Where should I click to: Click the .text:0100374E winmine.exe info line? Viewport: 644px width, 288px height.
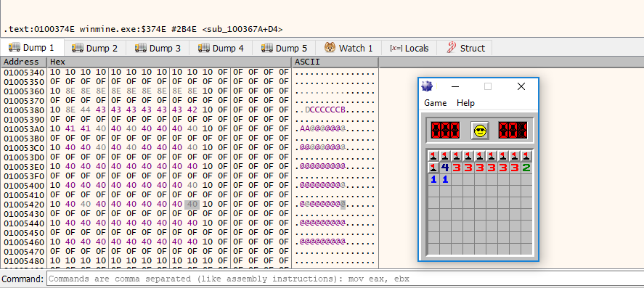pyautogui.click(x=143, y=29)
